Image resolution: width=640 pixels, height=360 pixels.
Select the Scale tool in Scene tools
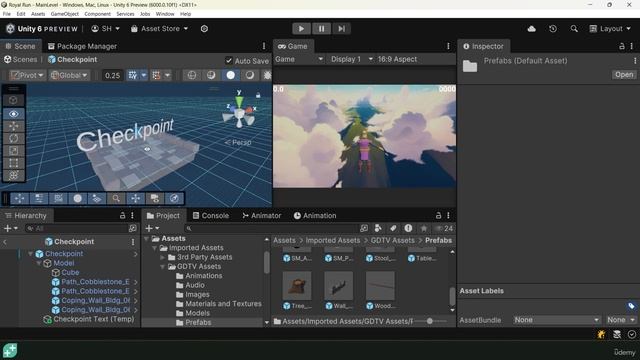pyautogui.click(x=13, y=151)
